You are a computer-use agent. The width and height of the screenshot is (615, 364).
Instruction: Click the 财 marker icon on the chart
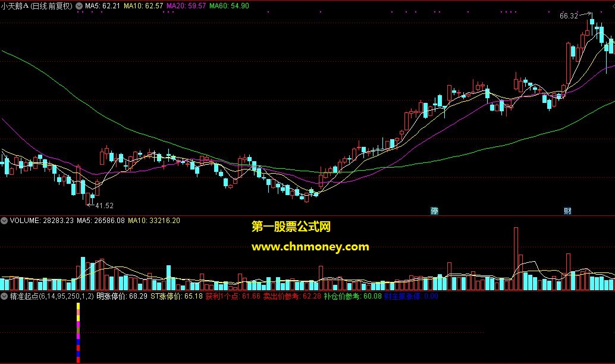567,211
